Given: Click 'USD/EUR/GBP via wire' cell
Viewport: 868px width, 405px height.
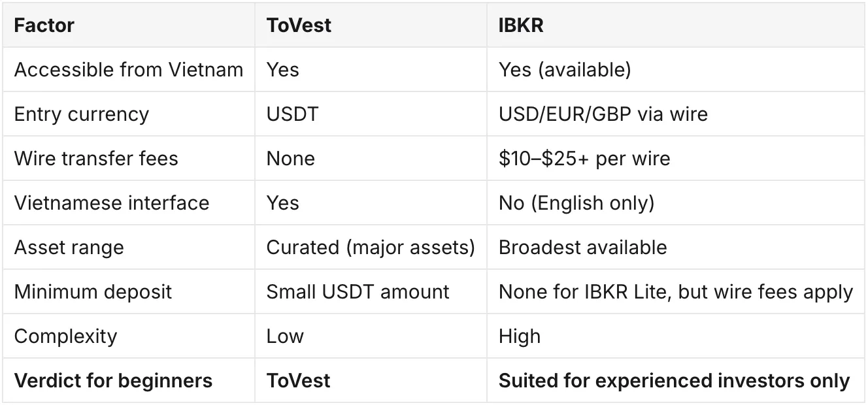Looking at the screenshot, I should 603,114.
